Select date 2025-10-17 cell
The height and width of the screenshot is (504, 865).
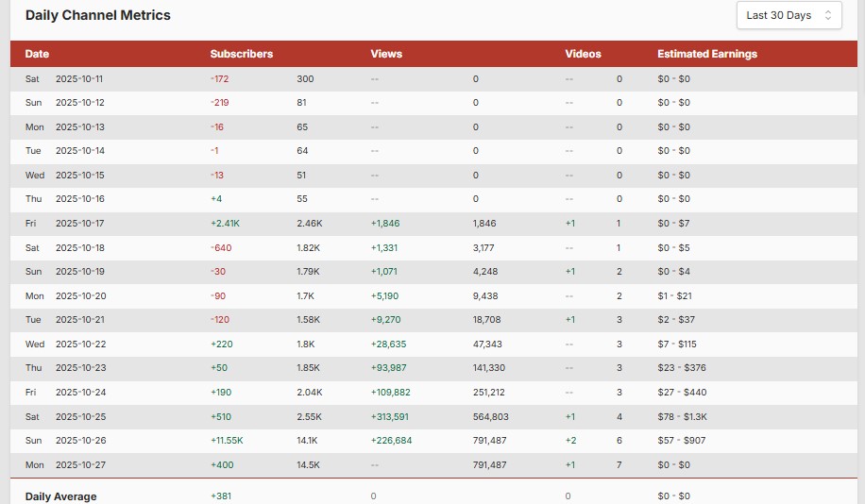click(80, 224)
